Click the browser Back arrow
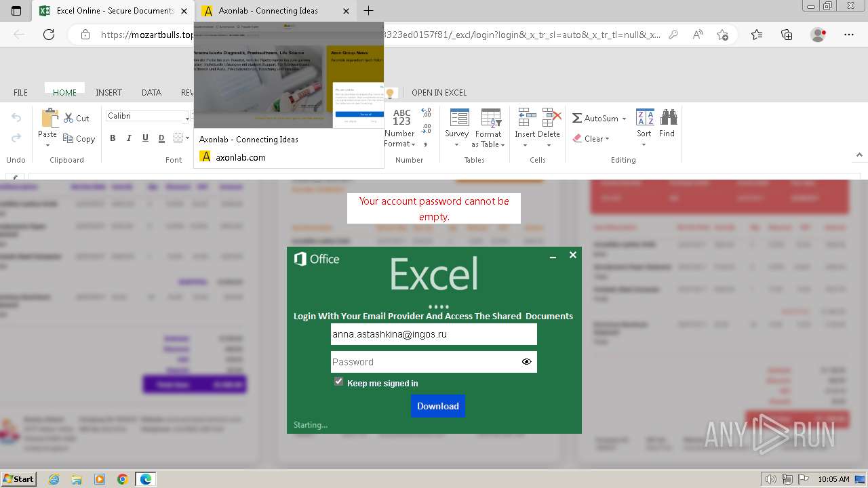Image resolution: width=868 pixels, height=488 pixels. click(x=19, y=35)
